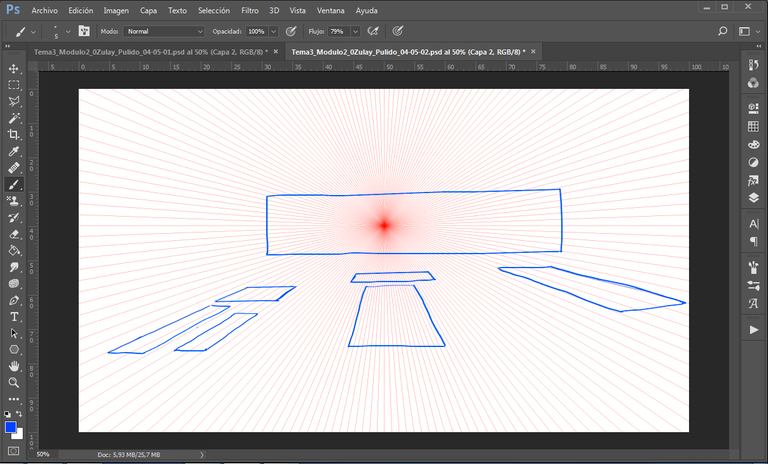The height and width of the screenshot is (464, 768).
Task: Toggle pressure for opacity button
Action: pyautogui.click(x=290, y=31)
